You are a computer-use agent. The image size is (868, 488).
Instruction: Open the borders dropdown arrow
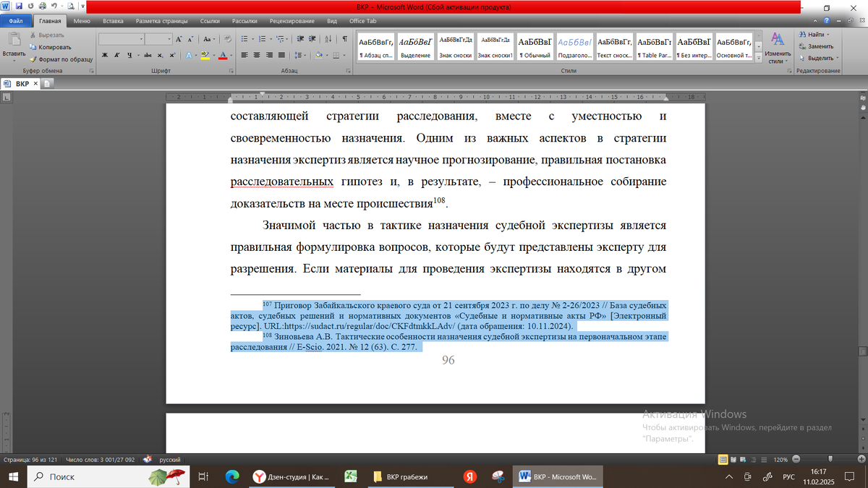344,55
